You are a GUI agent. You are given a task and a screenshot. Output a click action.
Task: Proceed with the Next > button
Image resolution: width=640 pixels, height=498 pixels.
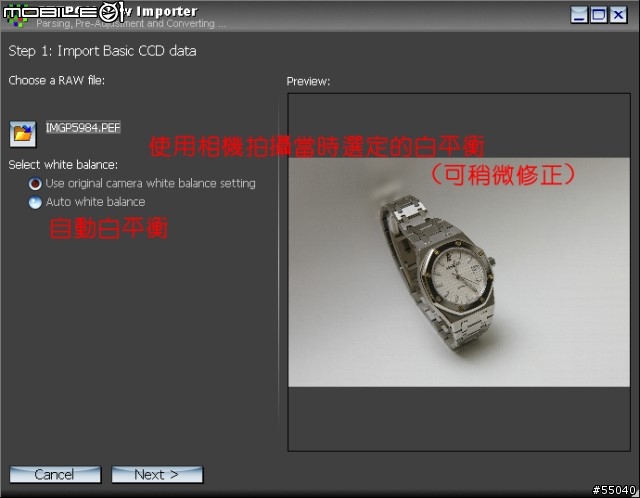[x=157, y=475]
